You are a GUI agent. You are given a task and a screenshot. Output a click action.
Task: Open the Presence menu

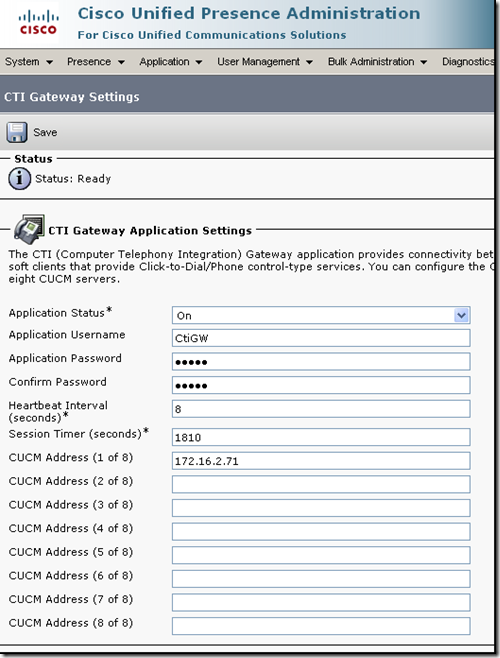pos(96,62)
